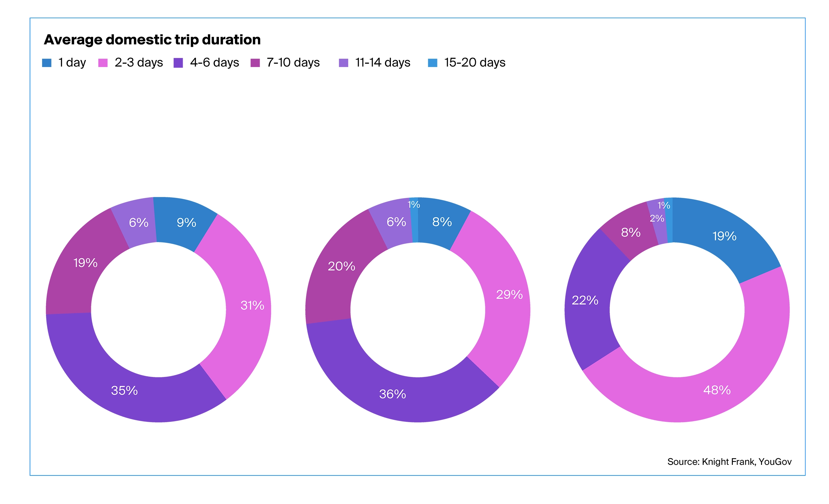This screenshot has height=504, width=829.
Task: Click the 15-20 days legend color swatch
Action: [432, 63]
